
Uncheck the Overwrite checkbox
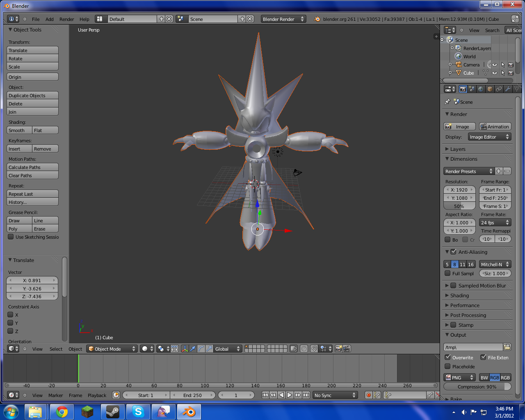[447, 357]
